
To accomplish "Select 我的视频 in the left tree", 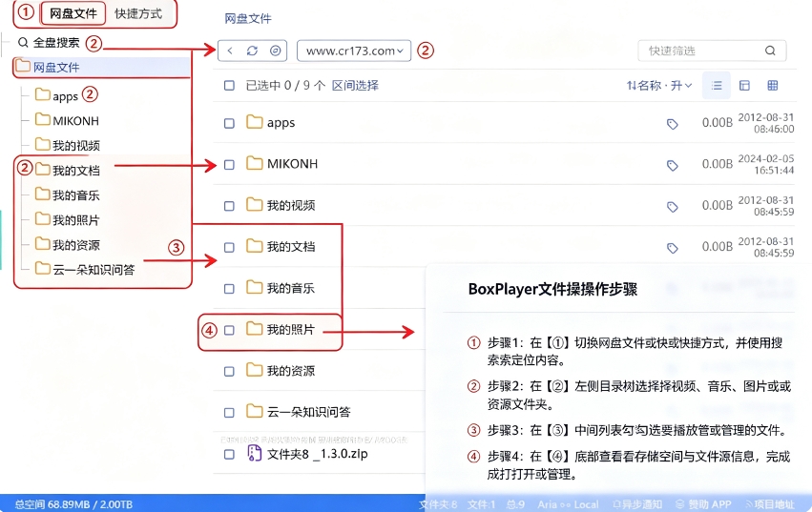I will click(67, 145).
